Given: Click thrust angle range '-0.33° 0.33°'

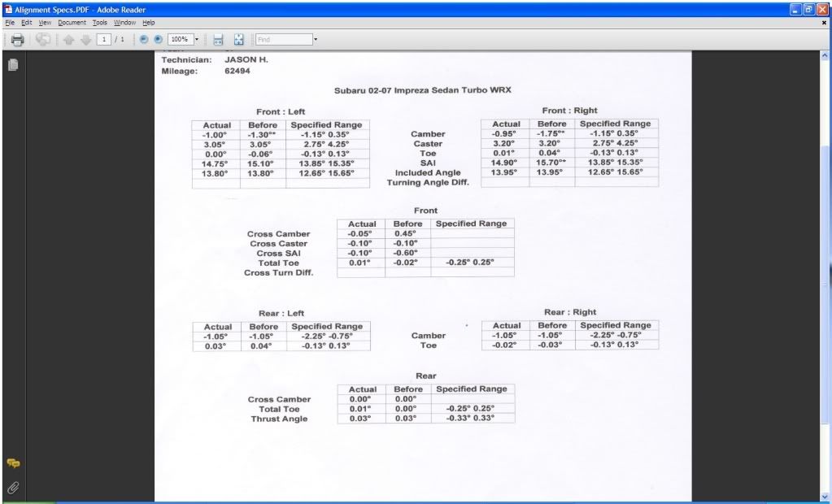Looking at the screenshot, I should point(470,418).
